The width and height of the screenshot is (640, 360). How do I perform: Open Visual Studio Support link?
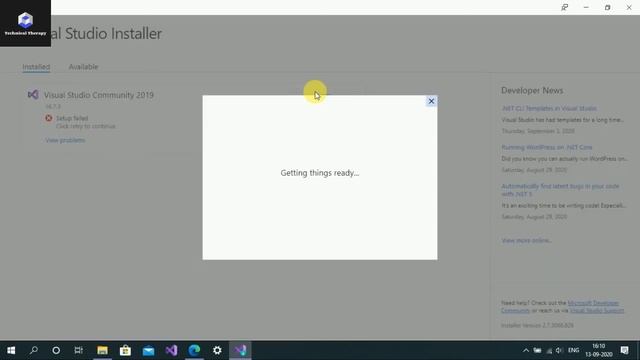597,311
